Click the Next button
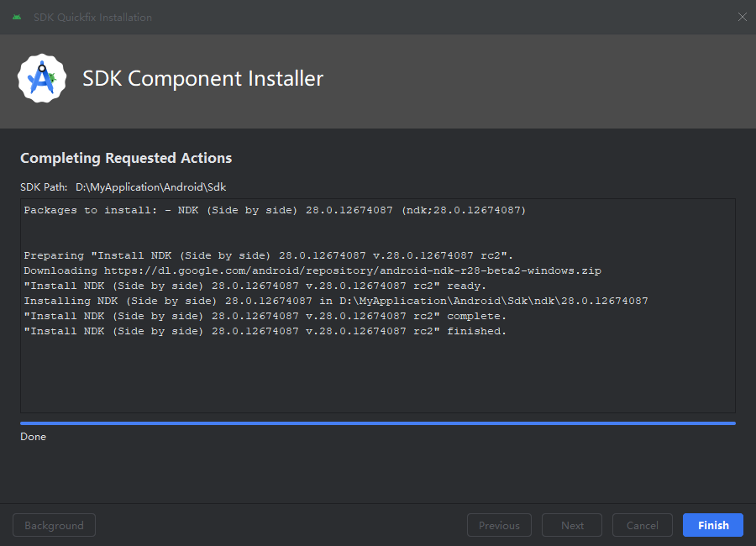Viewport: 756px width, 546px height. [572, 525]
